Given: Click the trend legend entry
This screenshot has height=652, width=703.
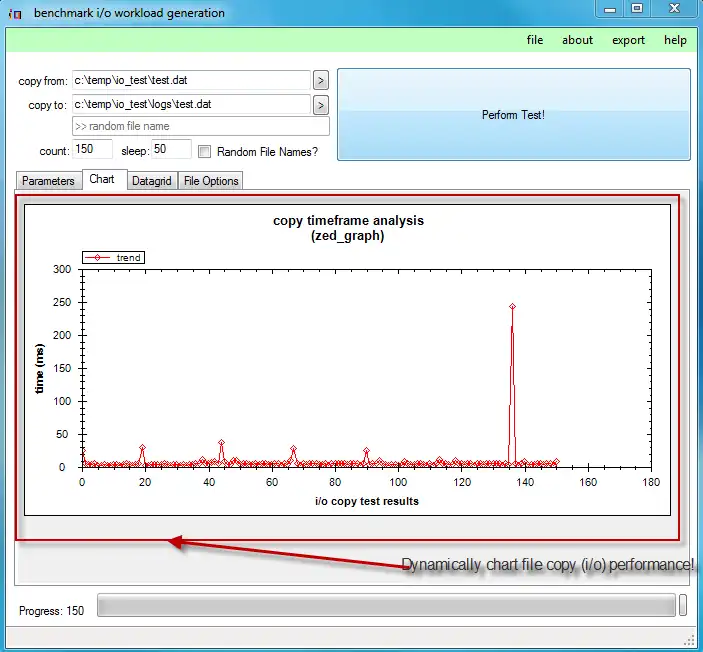Looking at the screenshot, I should click(113, 257).
